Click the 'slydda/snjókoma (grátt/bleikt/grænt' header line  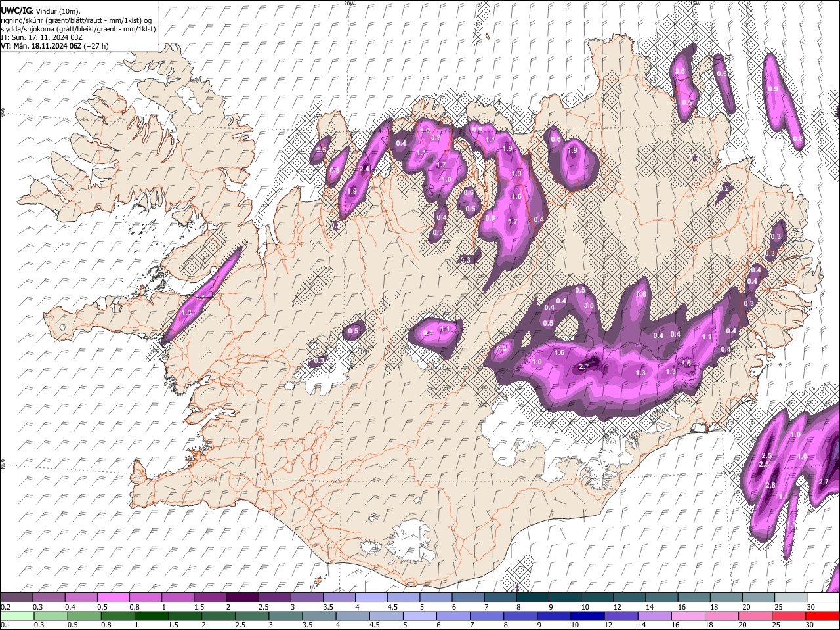click(78, 29)
